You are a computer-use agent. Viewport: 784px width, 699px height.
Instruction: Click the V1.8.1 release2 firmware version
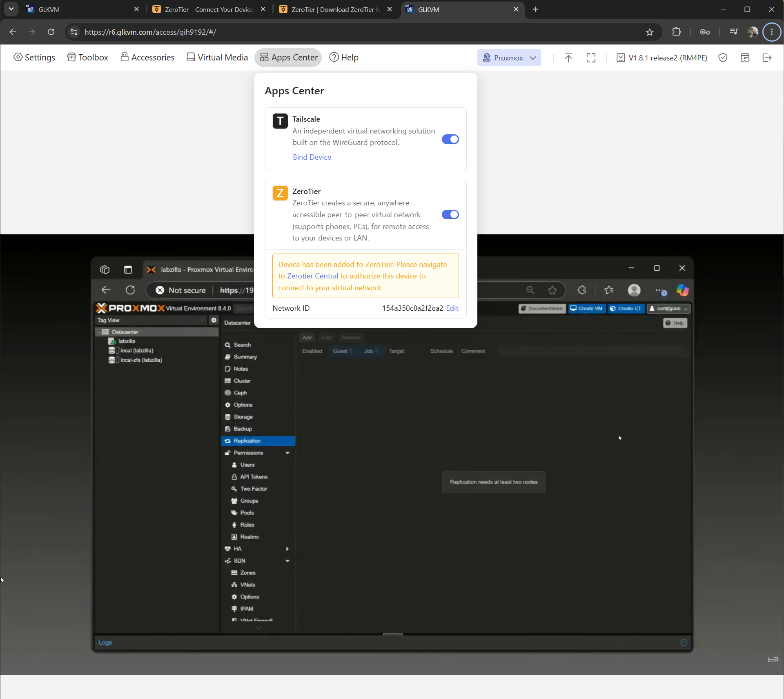tap(662, 58)
